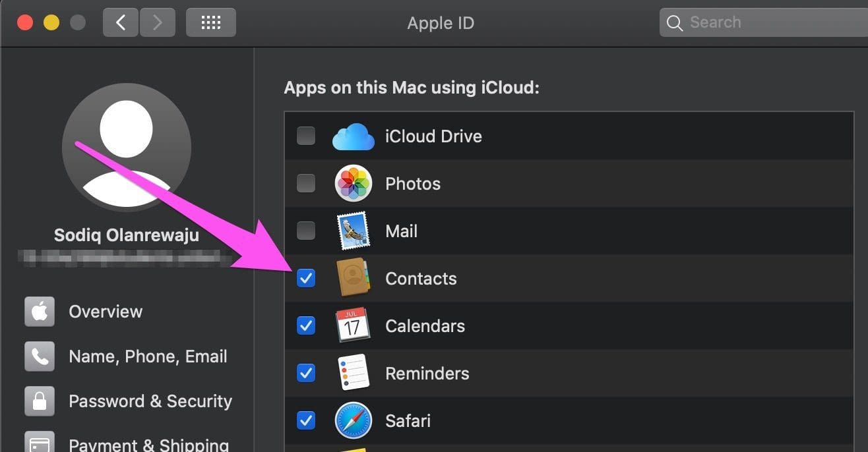Click the Contacts address book icon
Viewport: 868px width, 452px height.
tap(353, 278)
